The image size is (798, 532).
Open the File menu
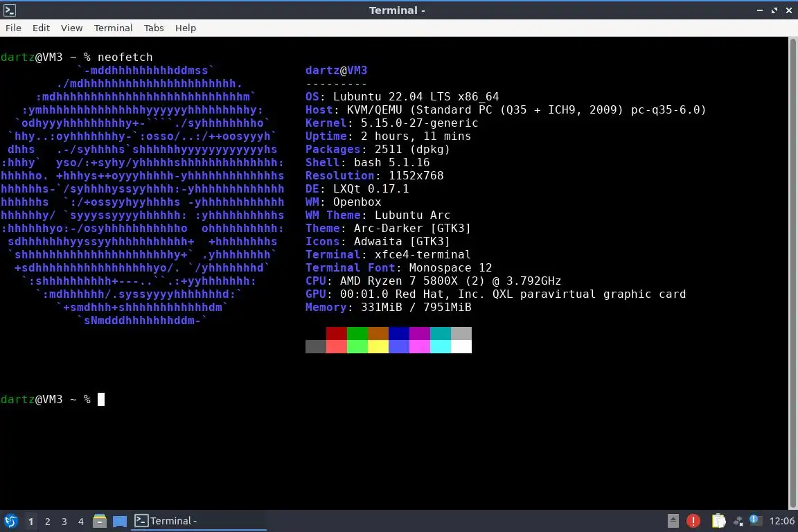click(13, 28)
